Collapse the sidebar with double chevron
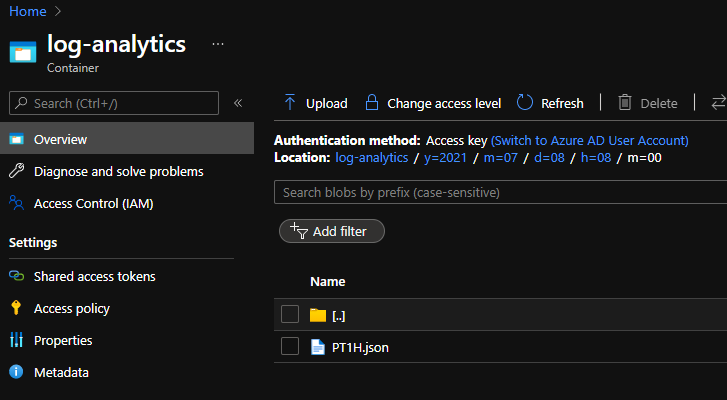Screen dimensions: 727x400 [238, 103]
